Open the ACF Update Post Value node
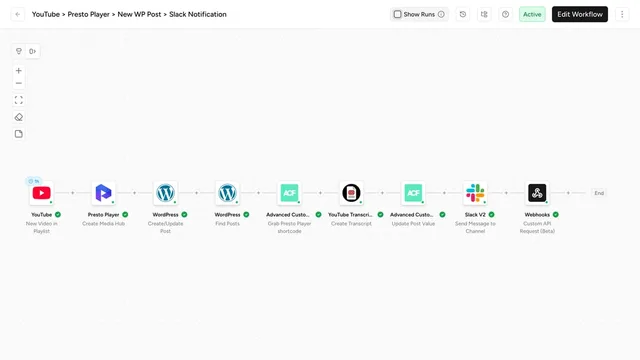Image resolution: width=640 pixels, height=360 pixels. point(413,193)
